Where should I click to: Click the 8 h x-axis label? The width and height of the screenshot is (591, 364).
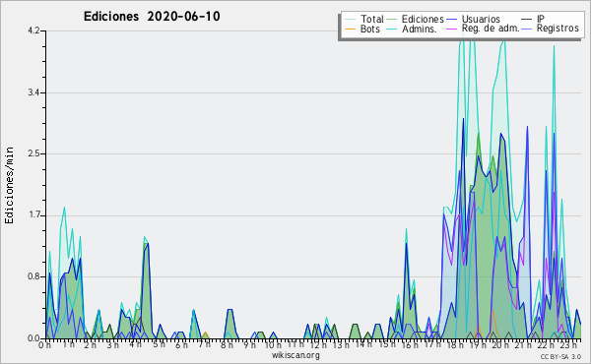tap(228, 344)
